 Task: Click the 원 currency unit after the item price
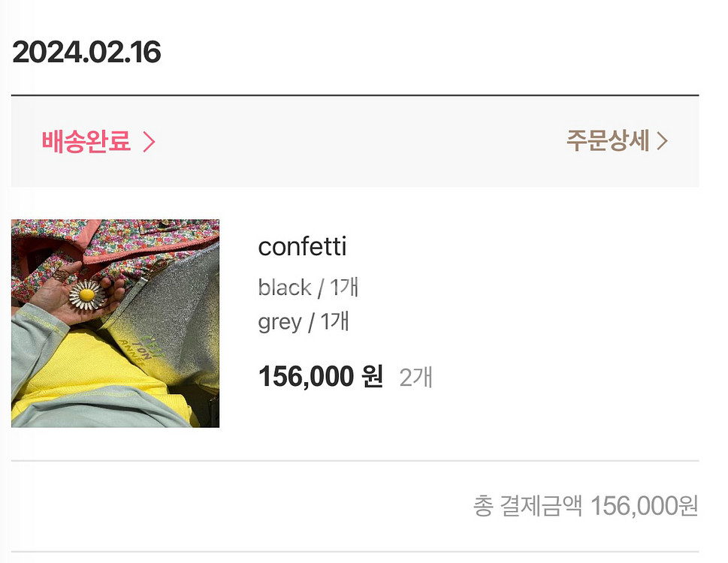(x=372, y=376)
